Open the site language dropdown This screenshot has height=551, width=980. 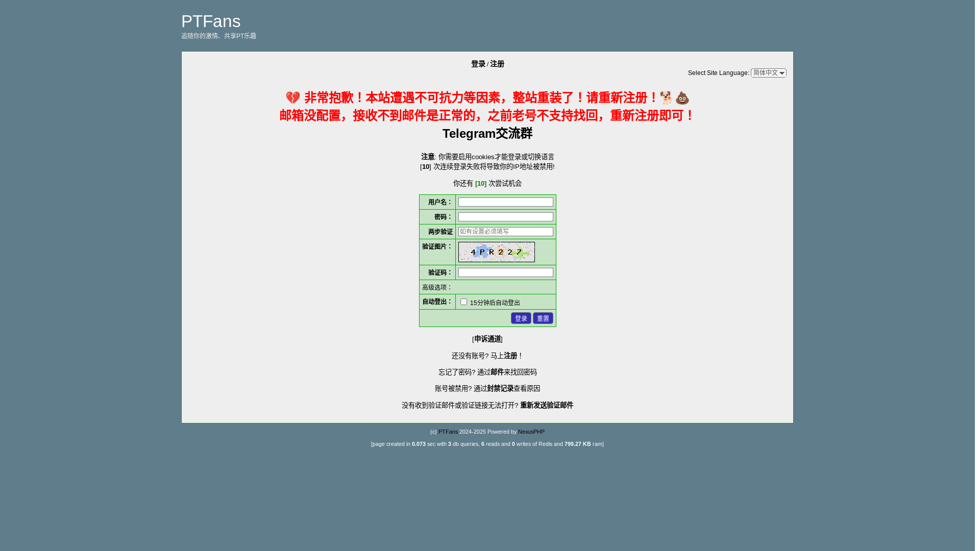click(768, 73)
